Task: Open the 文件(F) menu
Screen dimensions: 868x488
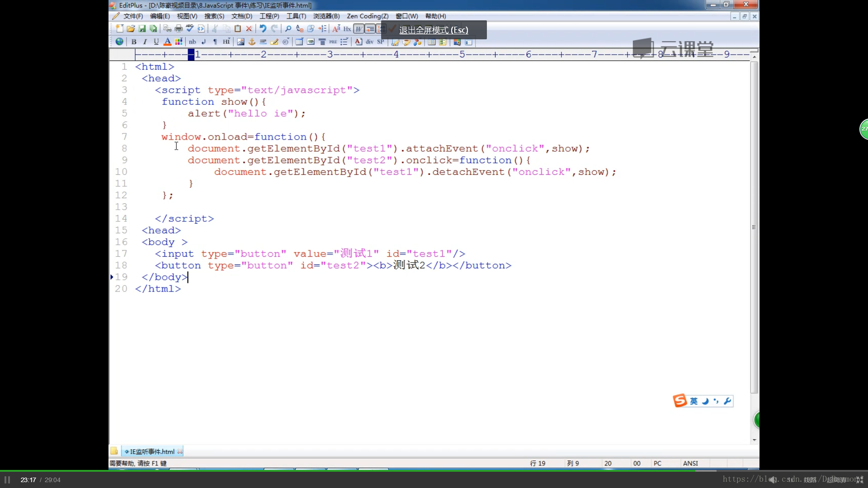Action: coord(133,16)
